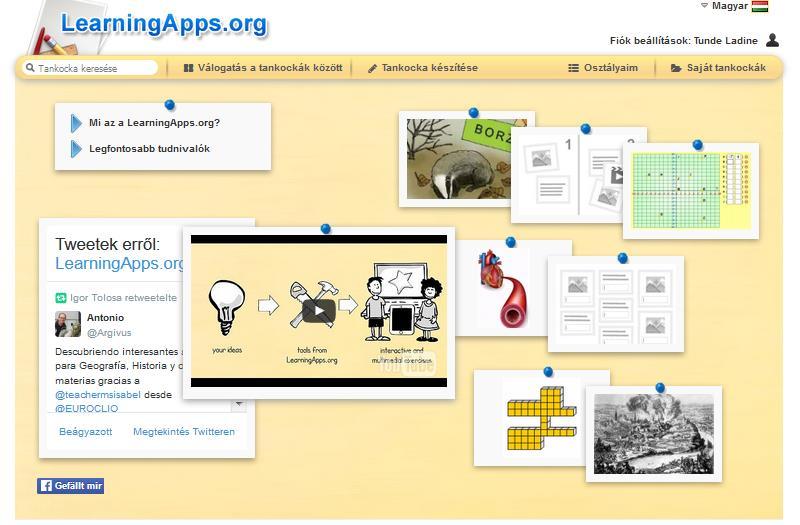Open the yellow cubes app thumbnail
The image size is (800, 525).
click(x=531, y=418)
